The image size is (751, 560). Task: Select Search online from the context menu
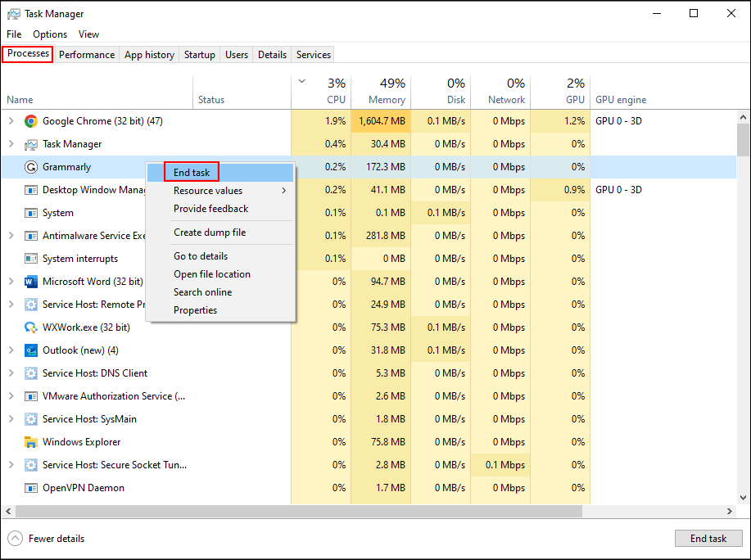click(202, 291)
